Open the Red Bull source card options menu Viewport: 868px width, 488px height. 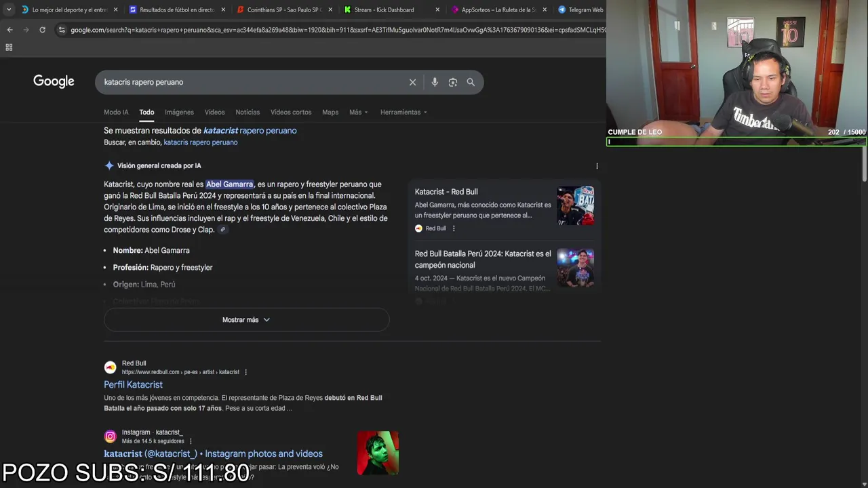[454, 228]
